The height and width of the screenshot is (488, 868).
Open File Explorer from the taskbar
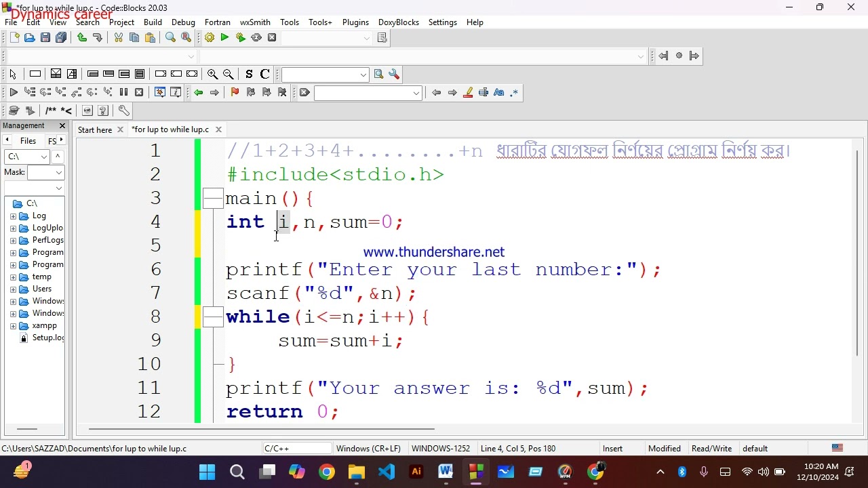coord(357,472)
